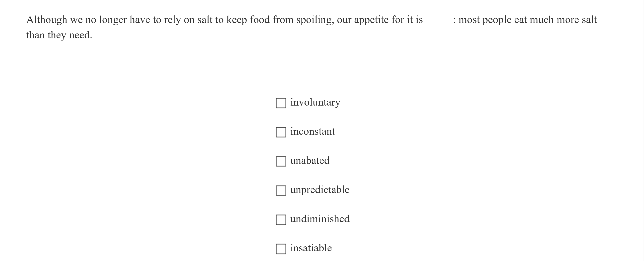Click the phrase "most people" after the colon
The width and height of the screenshot is (644, 261).
point(485,20)
